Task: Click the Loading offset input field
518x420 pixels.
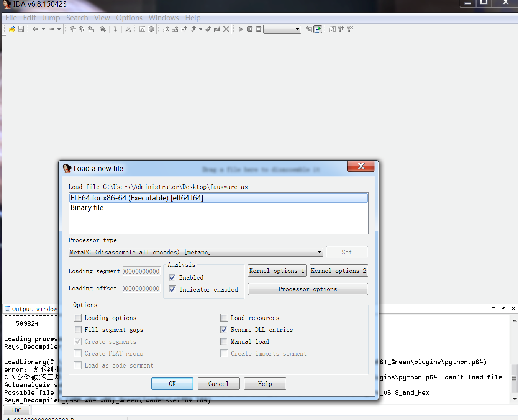Action: [x=141, y=289]
